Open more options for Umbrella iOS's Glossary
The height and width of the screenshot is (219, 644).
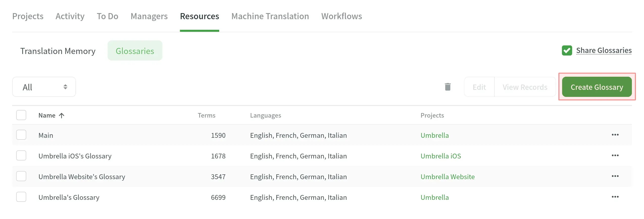pos(615,155)
